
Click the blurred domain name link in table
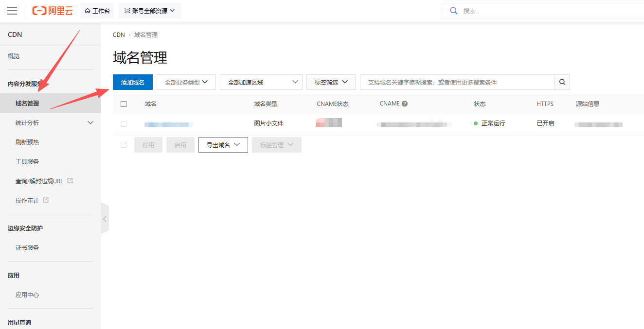point(169,124)
